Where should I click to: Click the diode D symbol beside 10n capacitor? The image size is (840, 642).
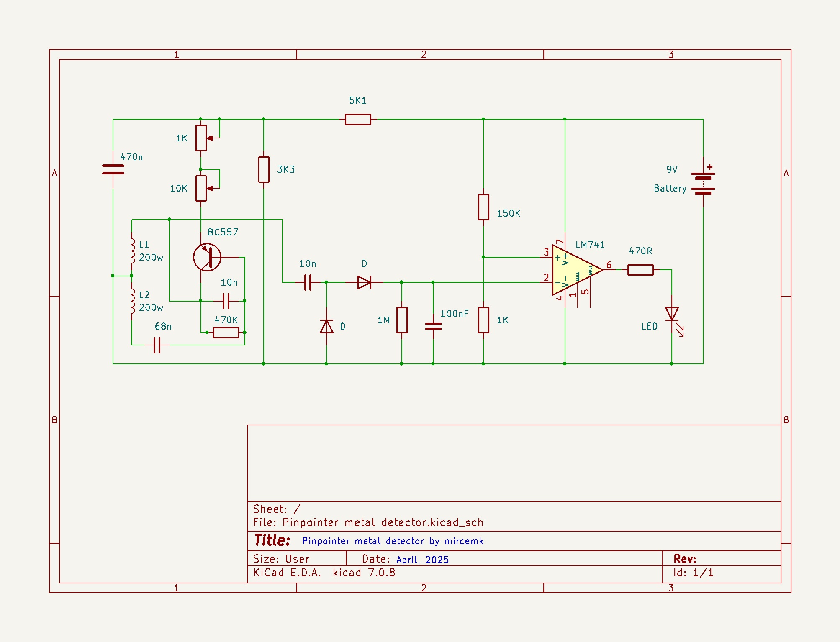pos(364,282)
